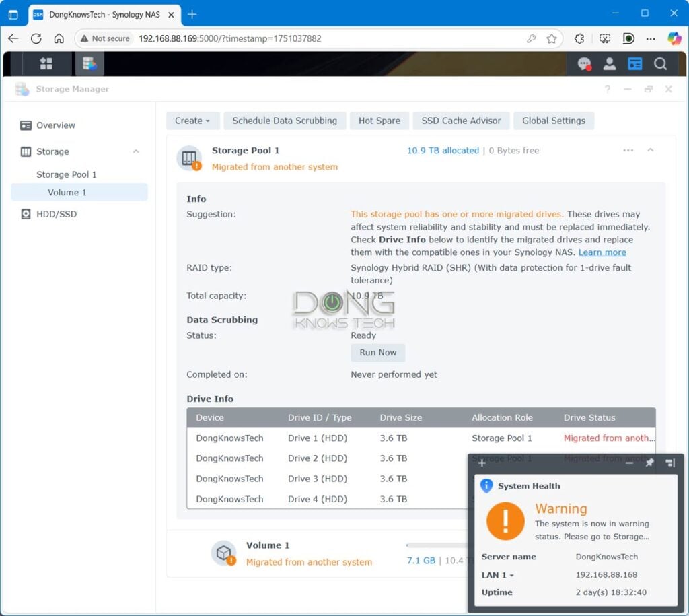Click the System Health info icon
The image size is (689, 616).
tap(486, 486)
